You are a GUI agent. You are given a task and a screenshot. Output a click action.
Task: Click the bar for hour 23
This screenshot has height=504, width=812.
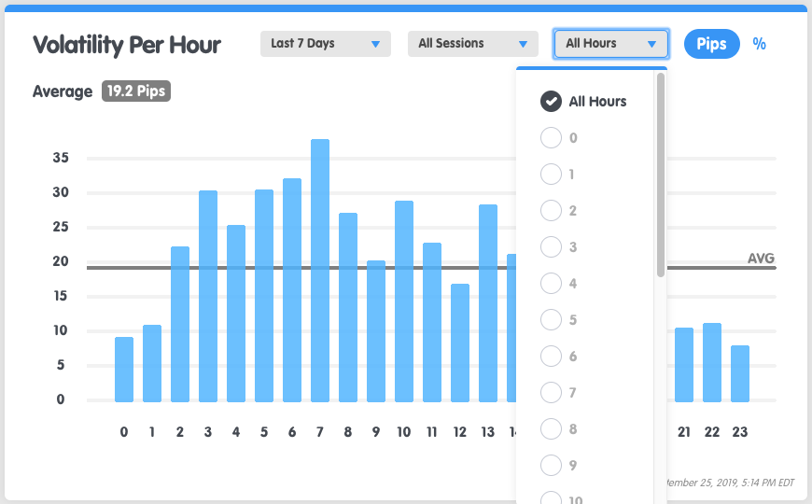(x=740, y=373)
